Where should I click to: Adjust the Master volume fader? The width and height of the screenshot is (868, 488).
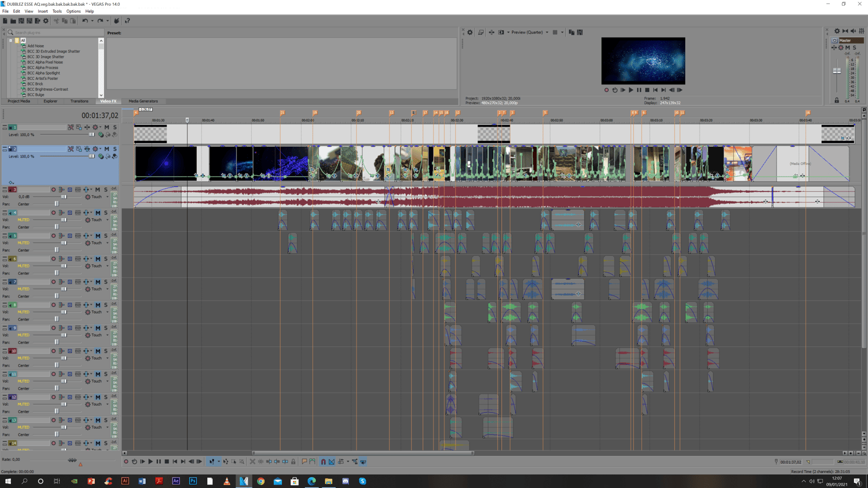pos(837,71)
